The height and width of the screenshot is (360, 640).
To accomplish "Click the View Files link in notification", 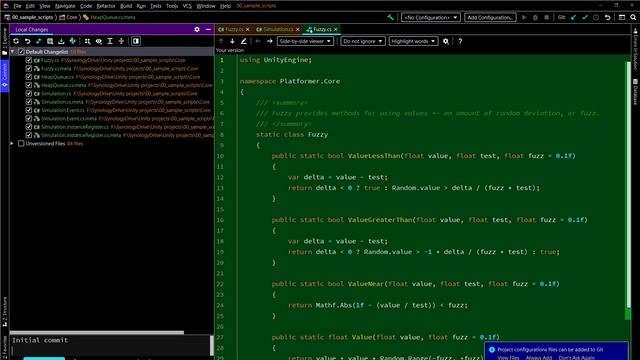I will tap(508, 358).
